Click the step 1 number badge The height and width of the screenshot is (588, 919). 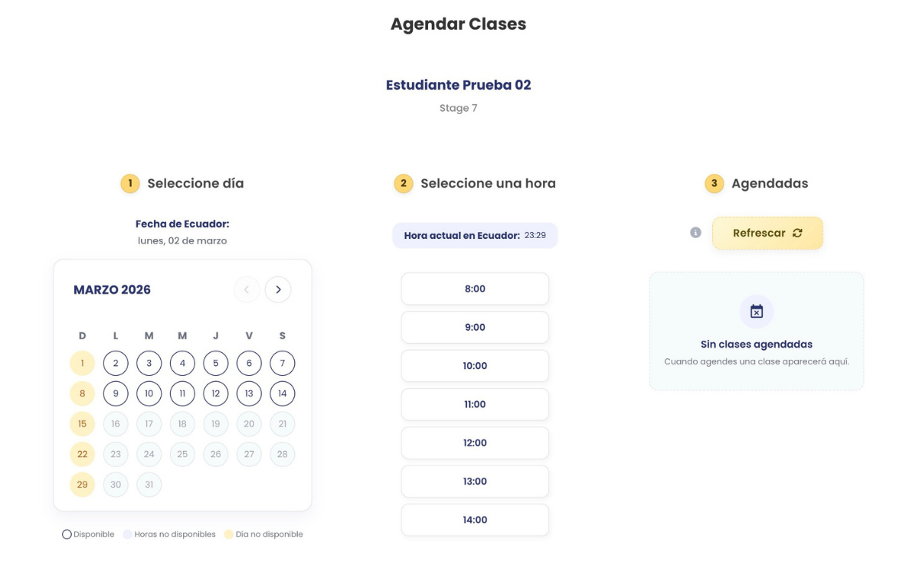(130, 184)
